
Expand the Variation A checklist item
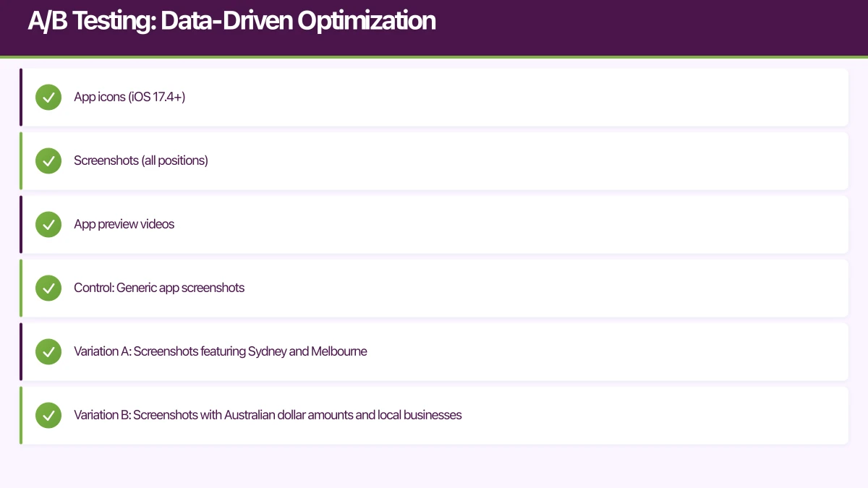434,351
